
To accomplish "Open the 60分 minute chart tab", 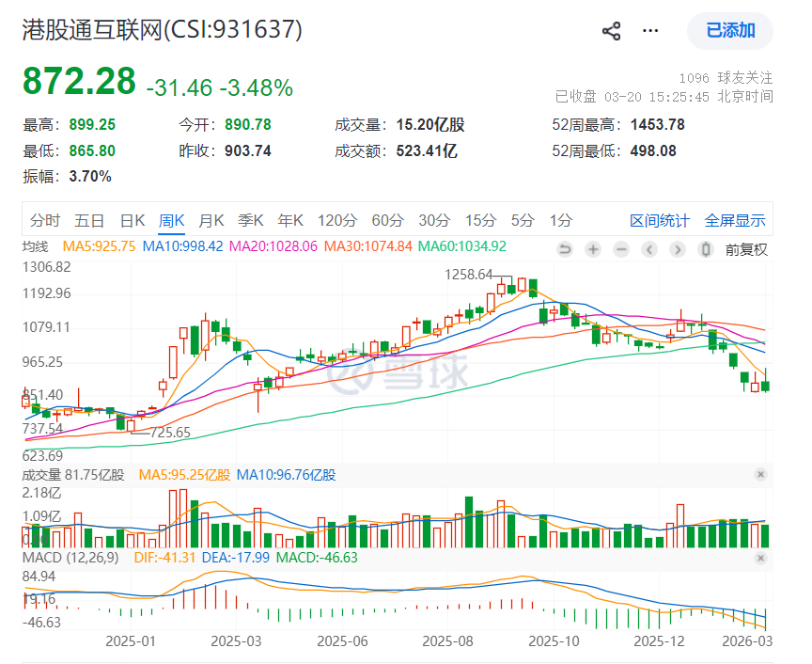I will (388, 219).
